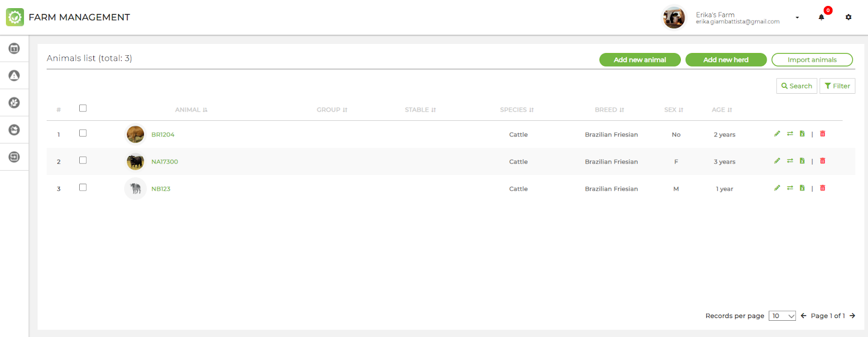Viewport: 868px width, 337px height.
Task: Export BR1204 to Excel file
Action: click(802, 134)
